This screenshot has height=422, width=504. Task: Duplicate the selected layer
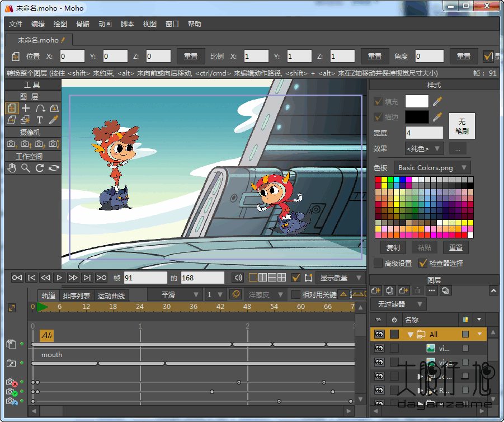click(x=389, y=291)
